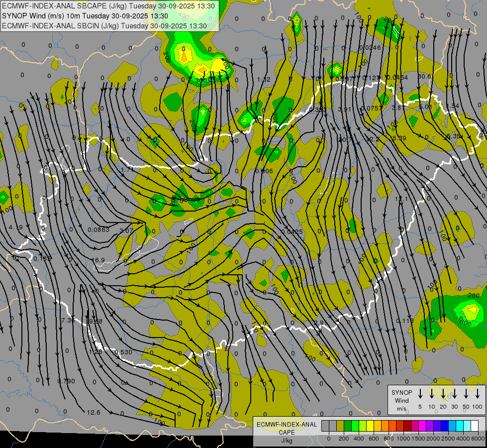Pick the dark green CAPE legend swatch
487x448 pixels.
coord(348,426)
